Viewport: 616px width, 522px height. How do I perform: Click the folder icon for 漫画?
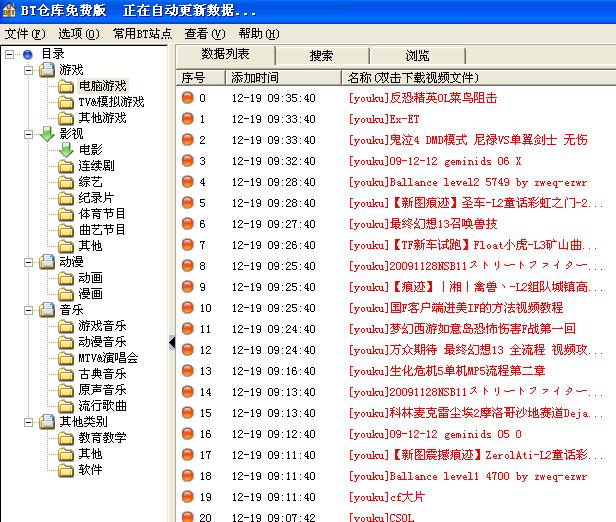(x=66, y=294)
